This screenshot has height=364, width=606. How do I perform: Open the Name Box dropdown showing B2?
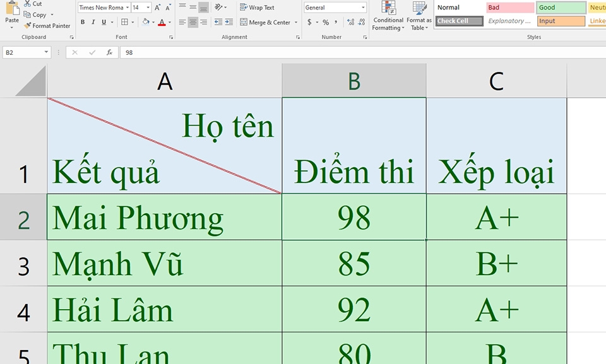tap(46, 52)
